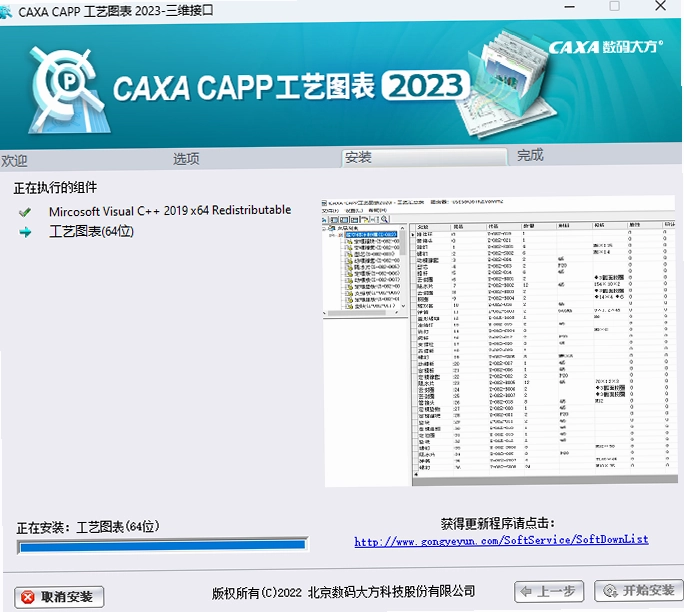Screen dimensions: 684x612
Task: Click the Mircosoft Visual C++ 2019 x64 Redistributable text
Action: click(x=170, y=211)
